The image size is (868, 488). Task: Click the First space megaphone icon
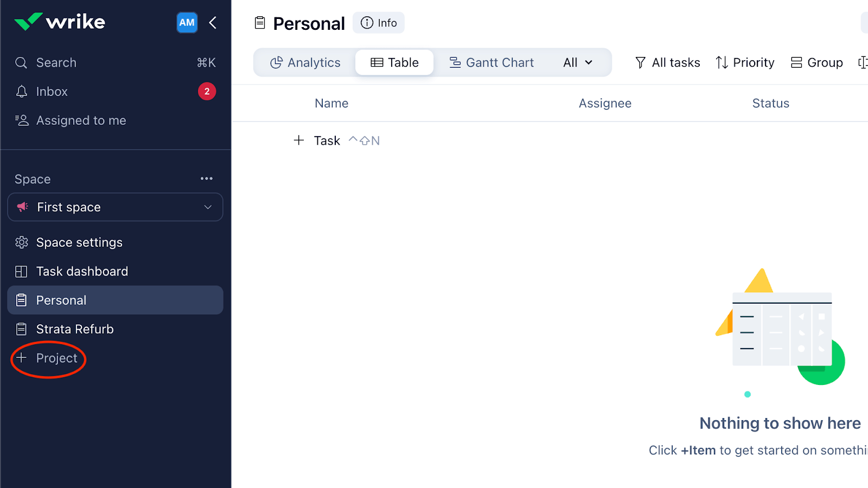coord(23,207)
